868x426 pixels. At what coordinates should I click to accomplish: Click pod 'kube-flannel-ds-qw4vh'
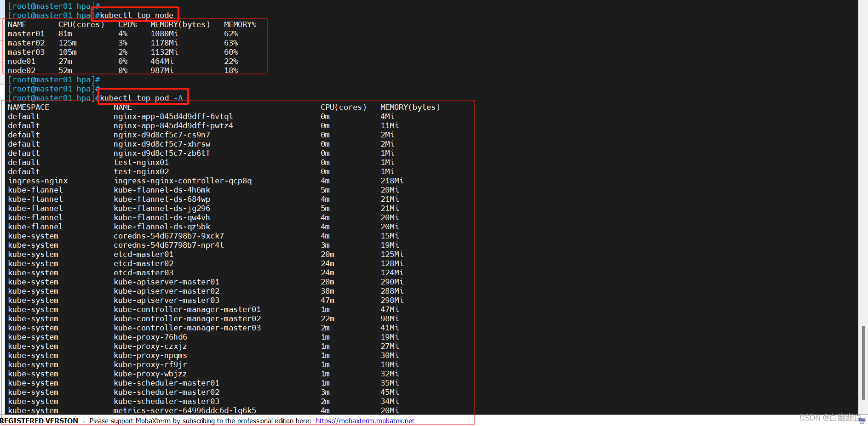click(x=162, y=217)
